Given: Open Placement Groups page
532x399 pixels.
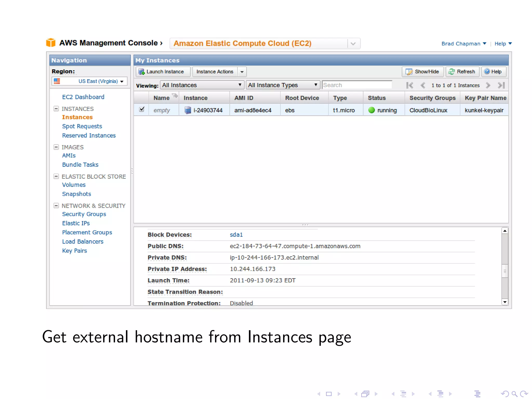Looking at the screenshot, I should (x=87, y=232).
